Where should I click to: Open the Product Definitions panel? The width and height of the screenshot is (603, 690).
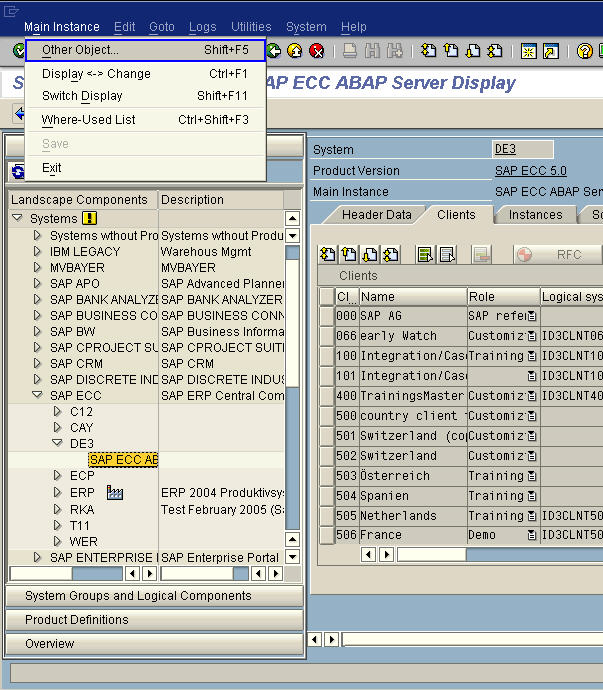click(x=154, y=620)
